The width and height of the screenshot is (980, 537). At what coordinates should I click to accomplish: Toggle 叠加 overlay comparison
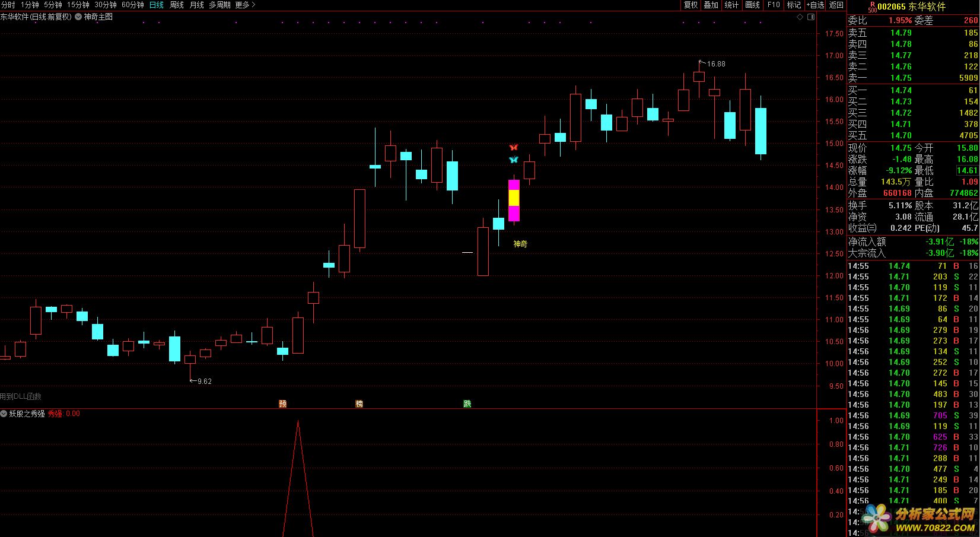[711, 5]
